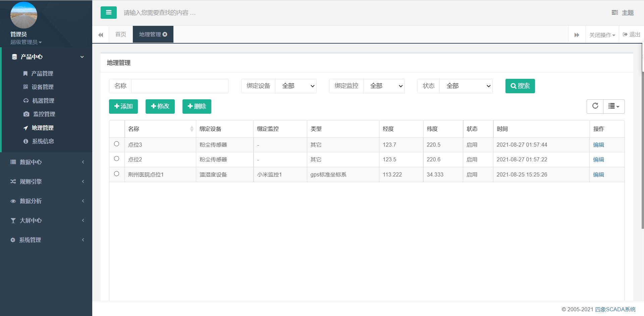
Task: Toggle the sidebar with hamburger menu button
Action: [108, 13]
